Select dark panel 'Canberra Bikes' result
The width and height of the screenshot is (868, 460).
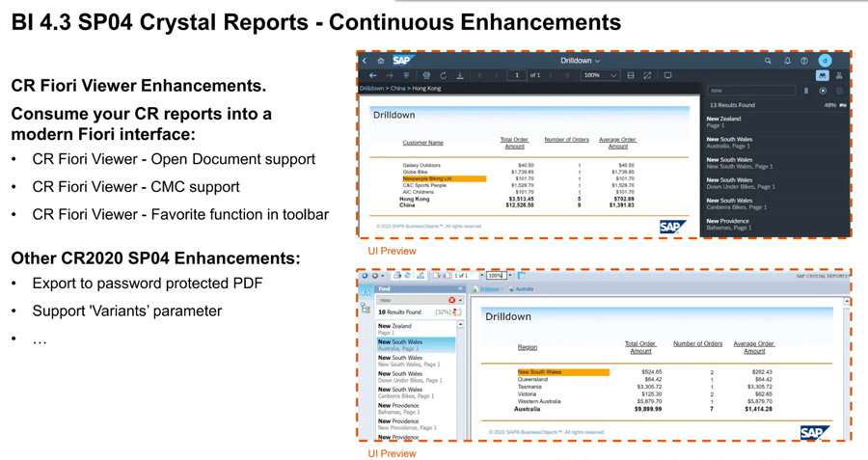775,203
